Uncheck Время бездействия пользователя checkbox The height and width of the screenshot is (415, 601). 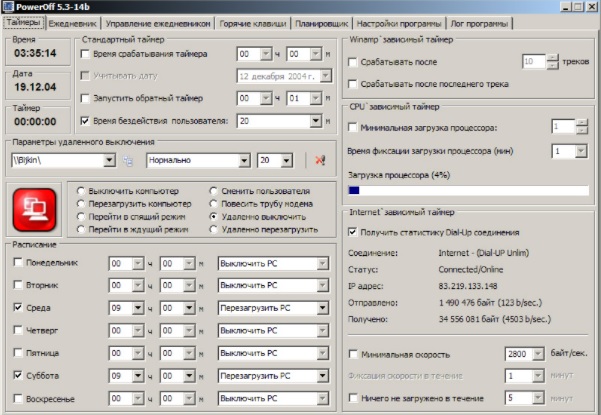coord(85,121)
